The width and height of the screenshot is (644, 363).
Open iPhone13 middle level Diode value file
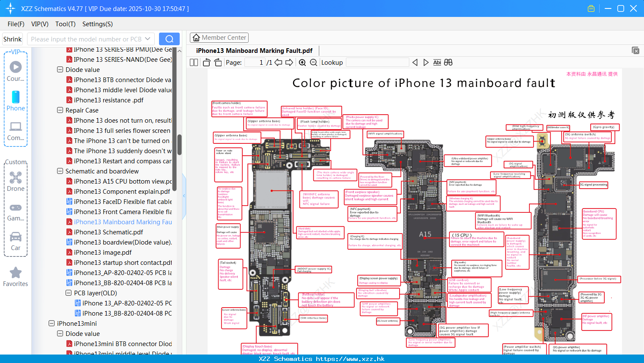pyautogui.click(x=119, y=90)
